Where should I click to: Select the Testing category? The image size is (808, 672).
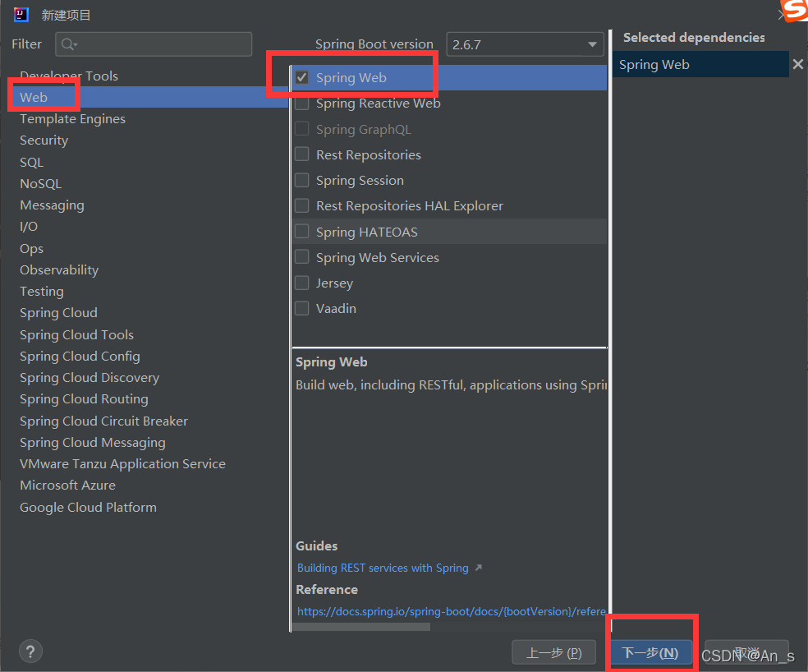(x=42, y=292)
